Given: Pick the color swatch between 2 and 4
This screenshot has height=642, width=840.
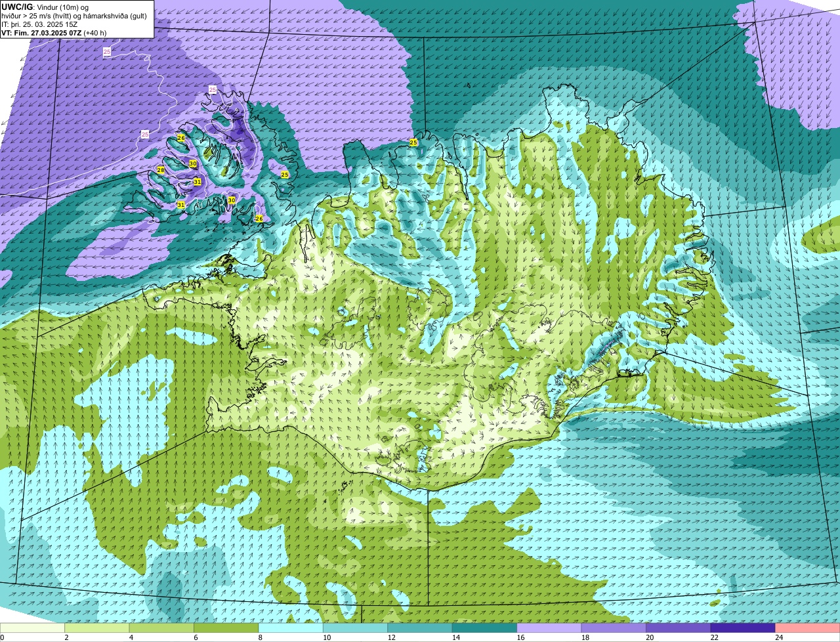Looking at the screenshot, I should [97, 628].
